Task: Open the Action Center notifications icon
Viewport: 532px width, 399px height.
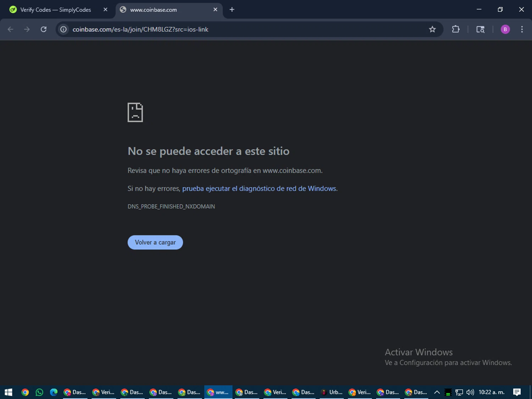Action: click(517, 392)
